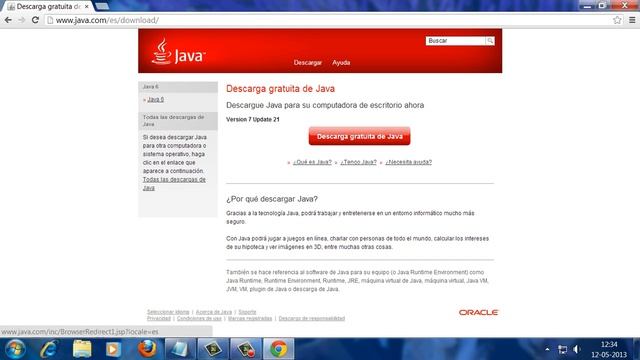Open Firefox from the taskbar

(147, 349)
